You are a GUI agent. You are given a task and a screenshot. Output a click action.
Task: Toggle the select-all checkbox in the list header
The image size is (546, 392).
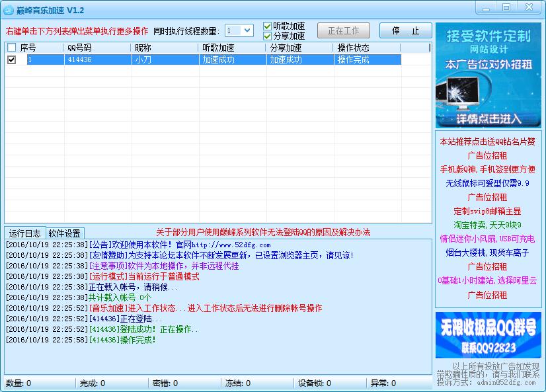pyautogui.click(x=11, y=48)
